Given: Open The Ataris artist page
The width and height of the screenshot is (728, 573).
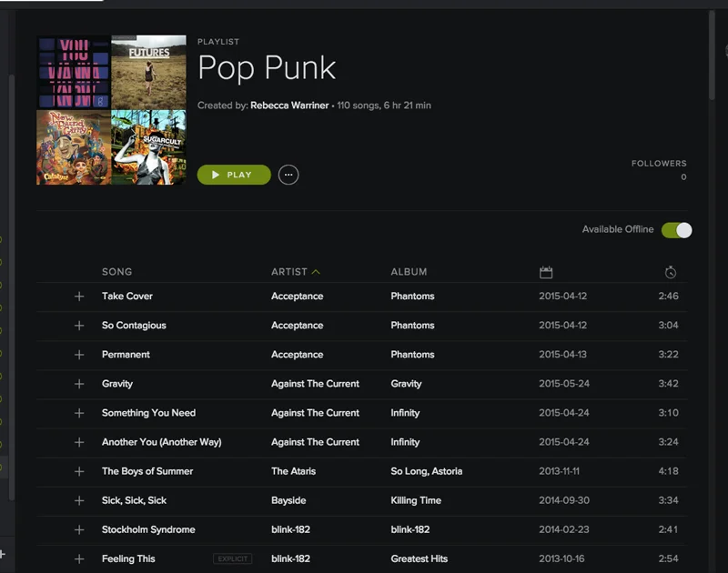Looking at the screenshot, I should [x=293, y=471].
